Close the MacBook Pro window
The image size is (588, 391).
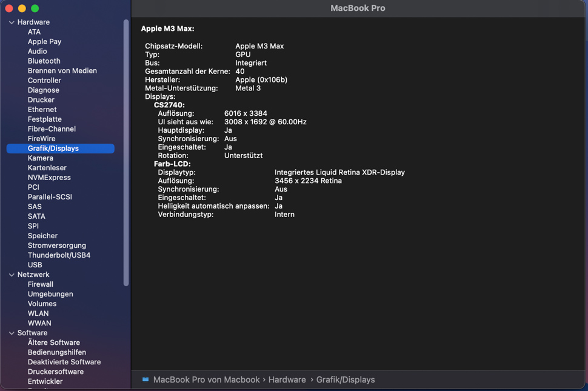pos(9,8)
